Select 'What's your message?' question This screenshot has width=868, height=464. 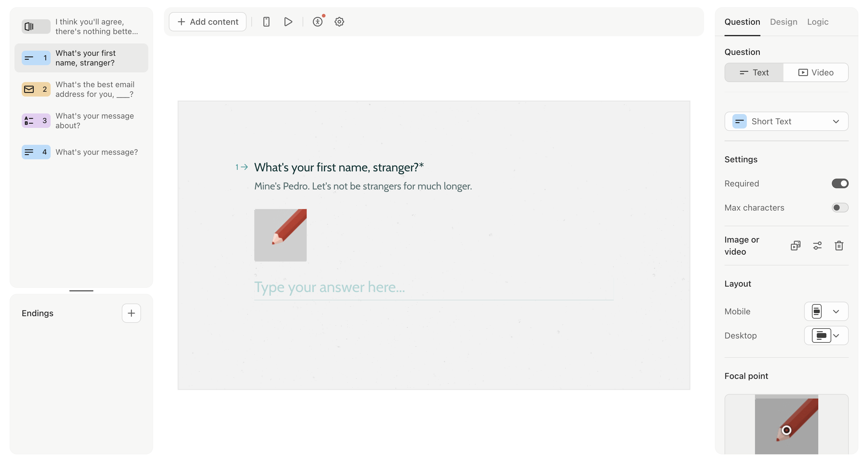click(x=81, y=152)
